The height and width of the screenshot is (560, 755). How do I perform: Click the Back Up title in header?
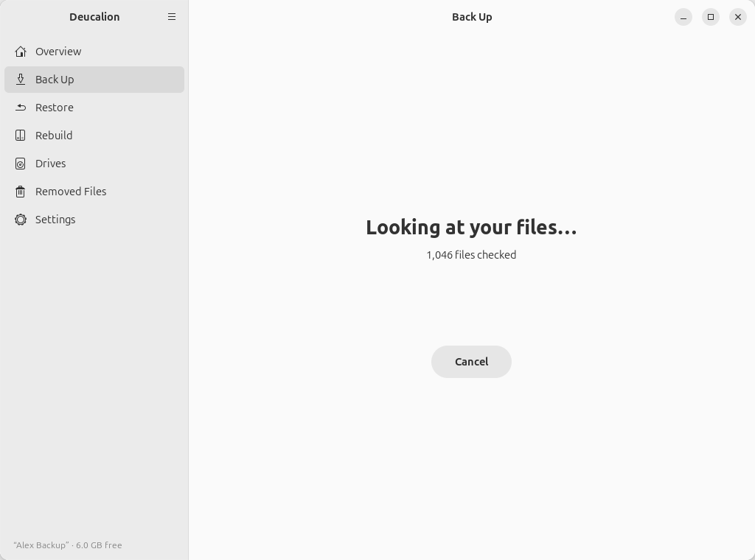coord(472,17)
